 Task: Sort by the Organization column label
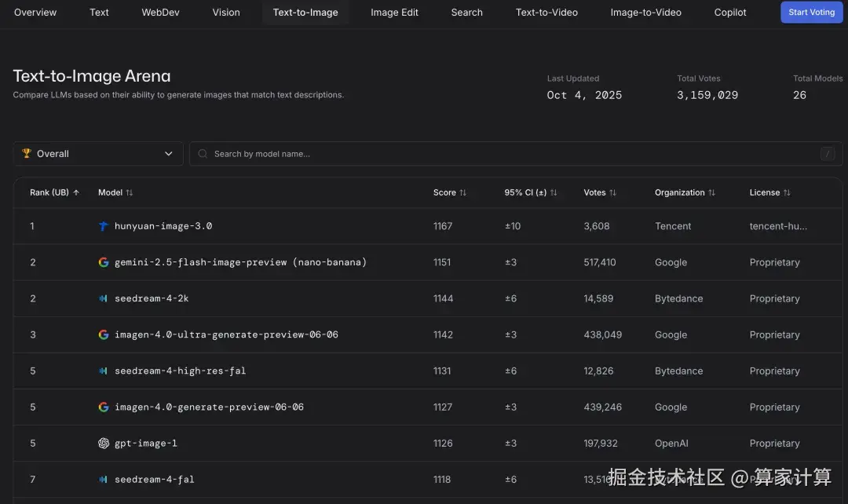[680, 192]
